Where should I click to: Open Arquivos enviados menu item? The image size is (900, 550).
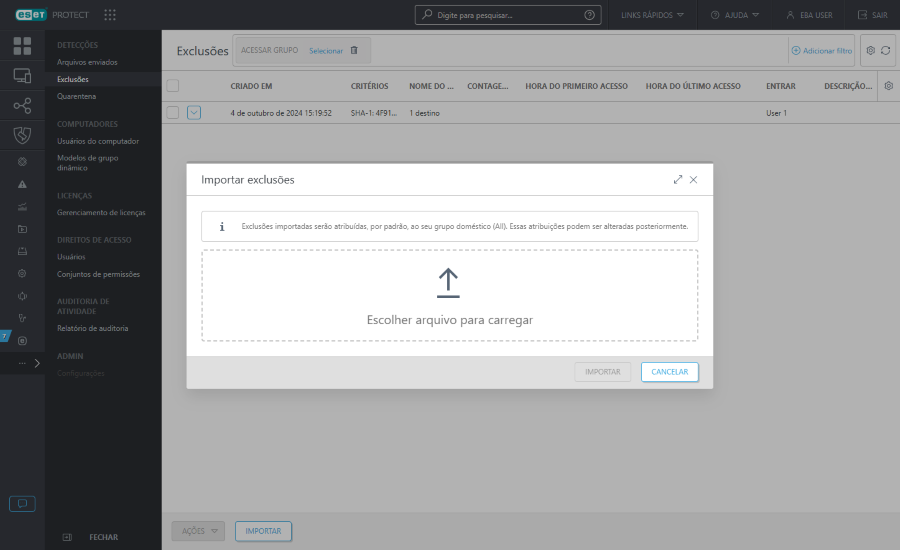pyautogui.click(x=87, y=62)
